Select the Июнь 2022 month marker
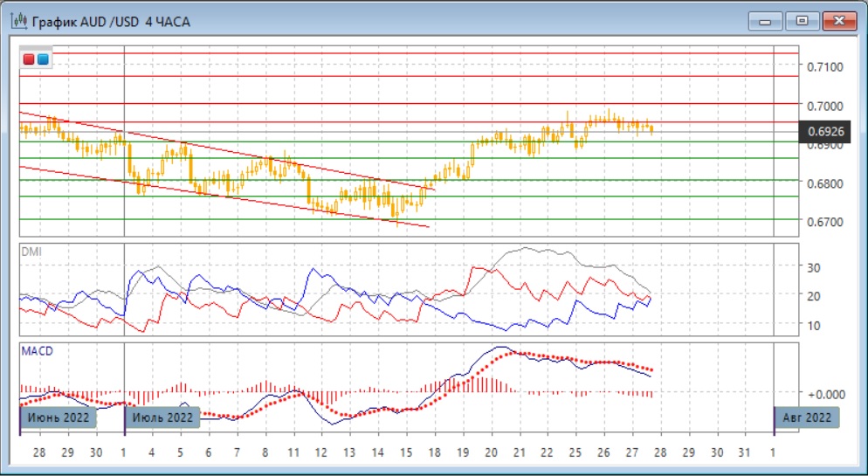 tap(58, 417)
